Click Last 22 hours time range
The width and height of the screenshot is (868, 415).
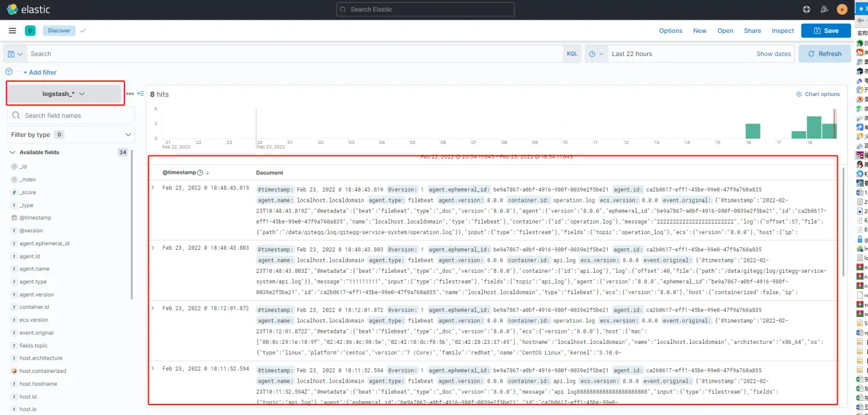coord(632,54)
